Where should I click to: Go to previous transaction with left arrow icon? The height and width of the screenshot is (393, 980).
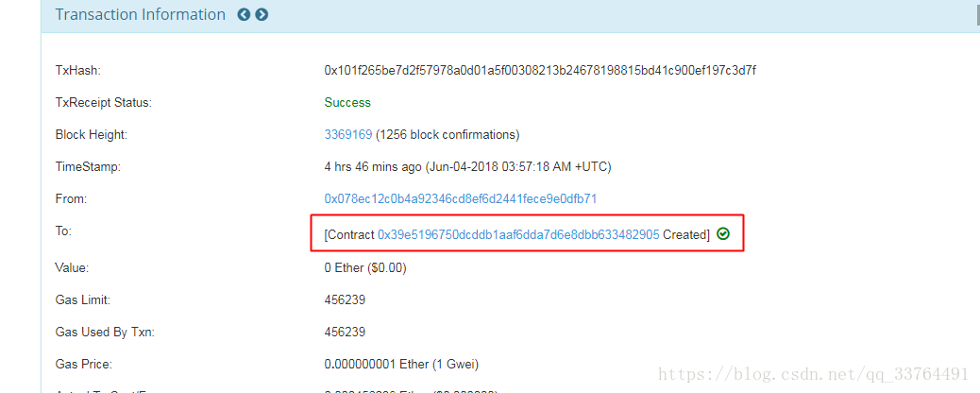pos(244,14)
